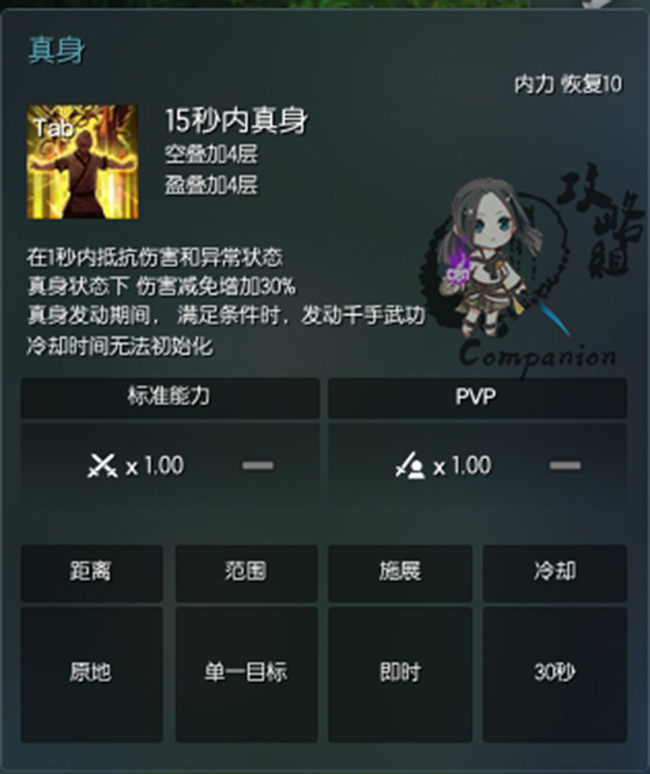Select the PVP header tab
This screenshot has width=650, height=774.
pos(477,397)
